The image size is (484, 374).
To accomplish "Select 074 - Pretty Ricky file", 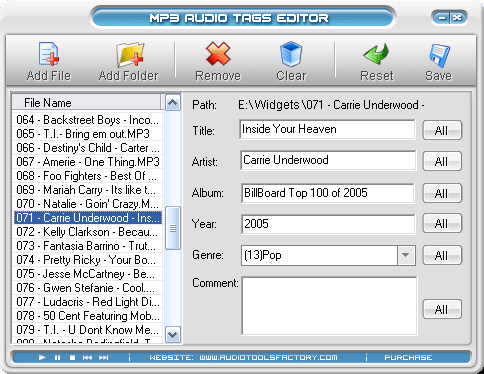I will coord(88,260).
